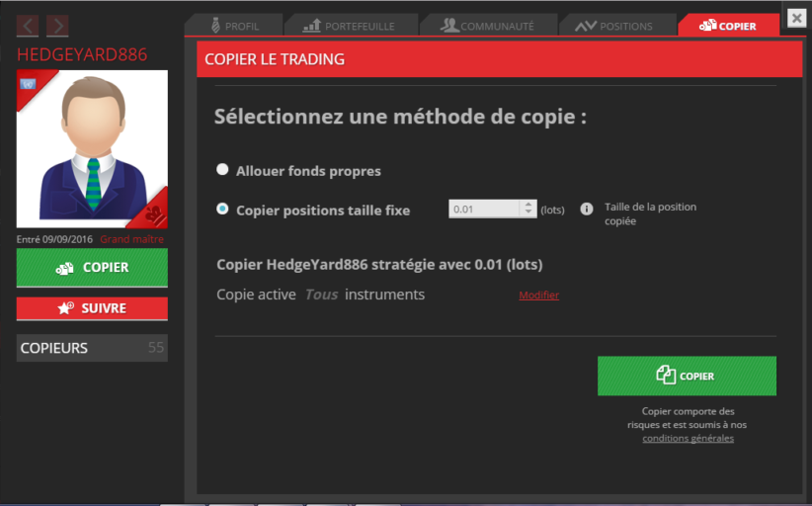812x506 pixels.
Task: Click the red copy icon on avatar corner
Action: coord(155,211)
